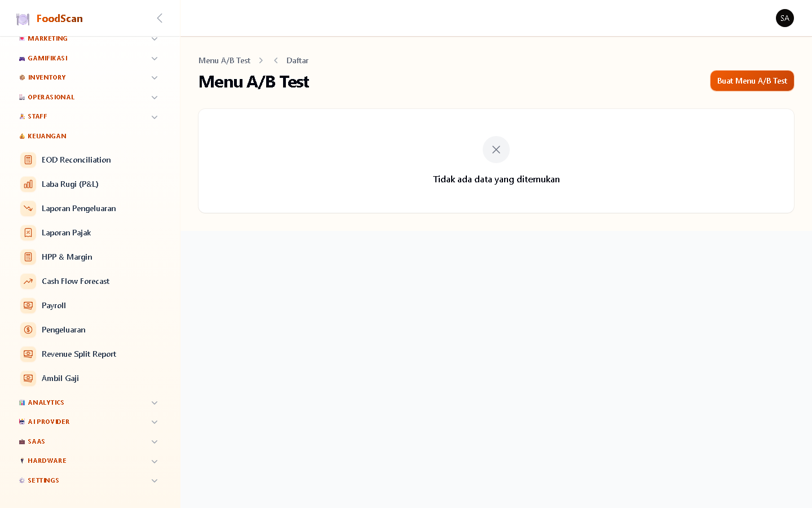812x508 pixels.
Task: Open Laba Rugi (P&L) report
Action: tap(70, 184)
